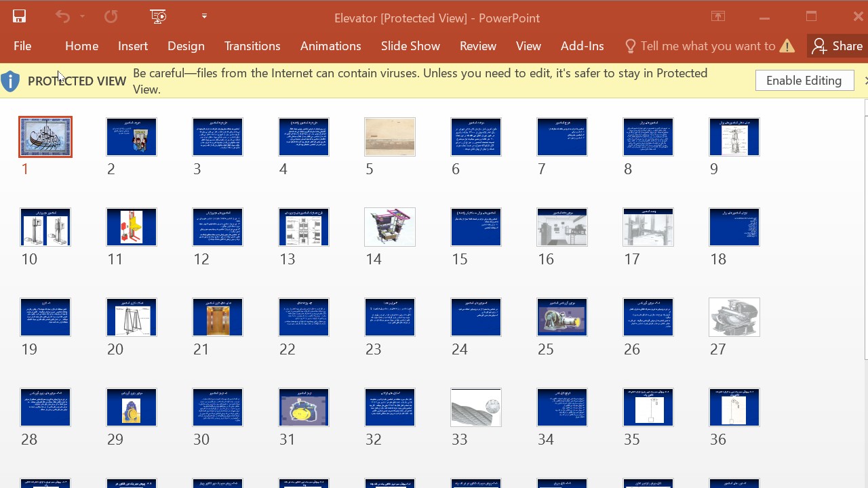Open the Animations ribbon tab
The image size is (868, 488).
coord(331,46)
